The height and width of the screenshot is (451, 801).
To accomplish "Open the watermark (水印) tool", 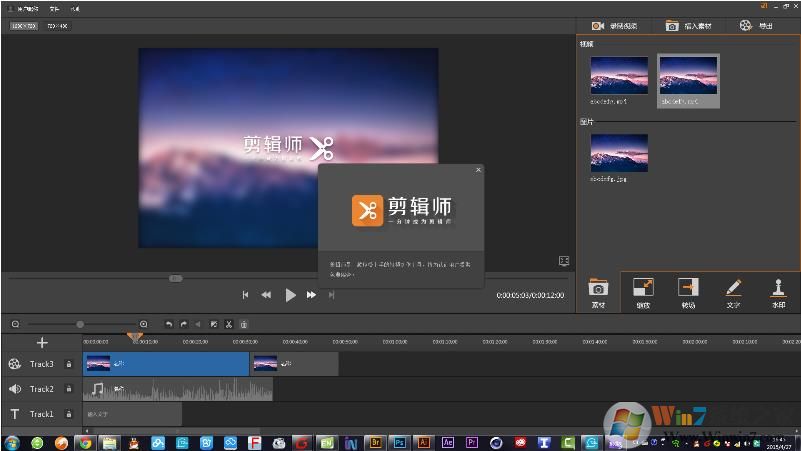I will (778, 292).
